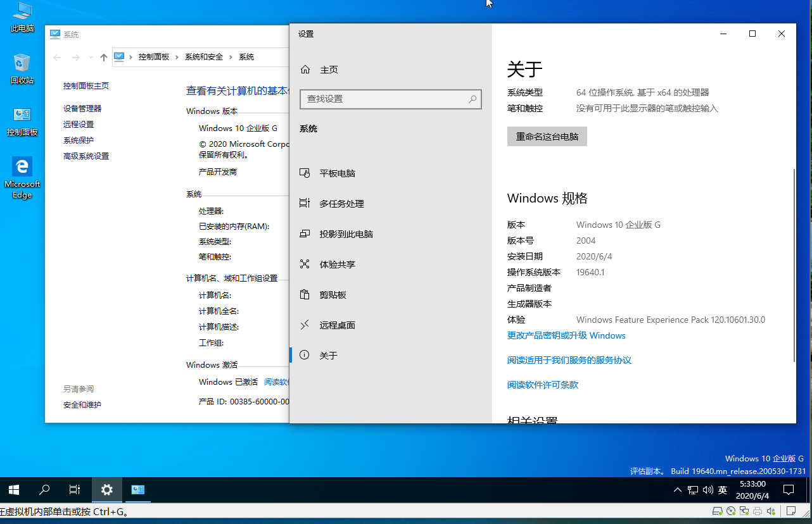Open 远程桌面 settings page
Screen dimensions: 812x524
(391, 325)
